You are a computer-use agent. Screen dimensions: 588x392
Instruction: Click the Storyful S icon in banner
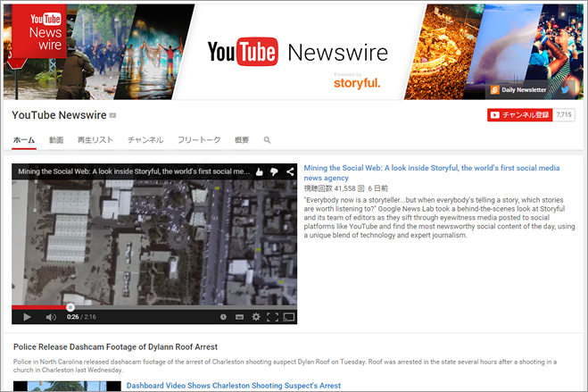pos(494,89)
